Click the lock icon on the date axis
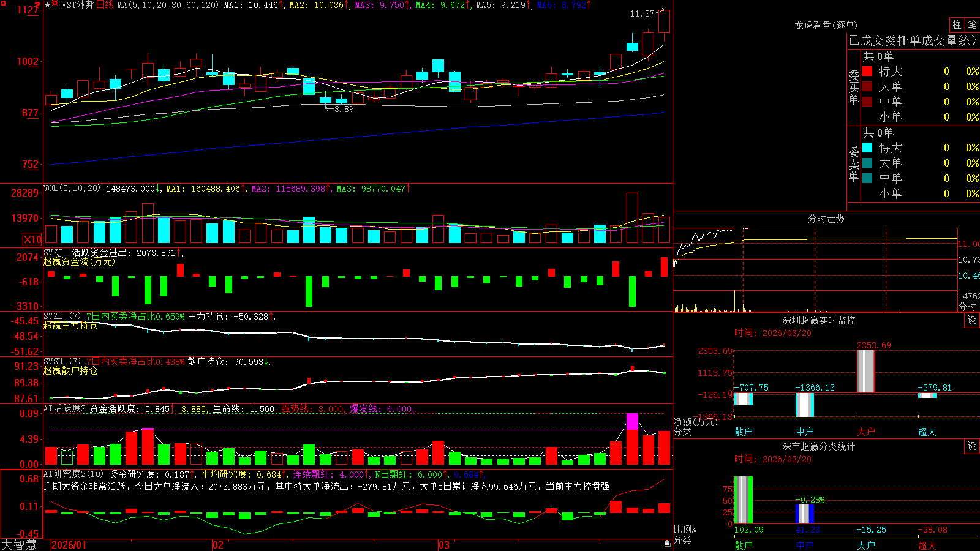Image resolution: width=980 pixels, height=551 pixels. [x=668, y=544]
